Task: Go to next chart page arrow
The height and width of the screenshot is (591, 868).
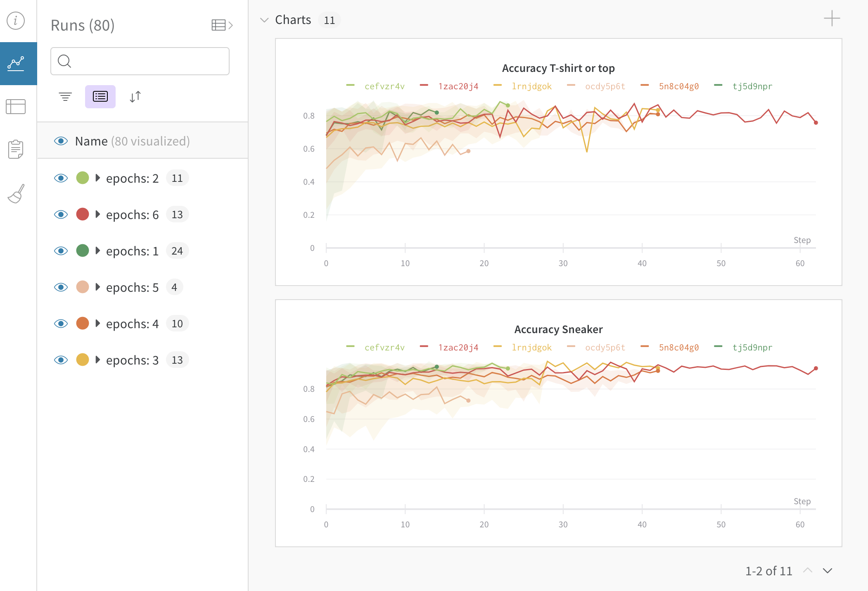Action: click(828, 571)
